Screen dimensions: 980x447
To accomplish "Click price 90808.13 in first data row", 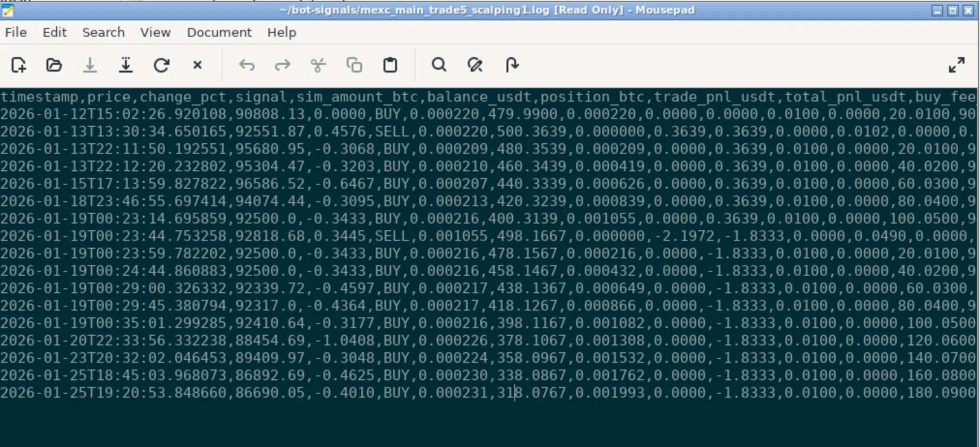I will coord(270,114).
